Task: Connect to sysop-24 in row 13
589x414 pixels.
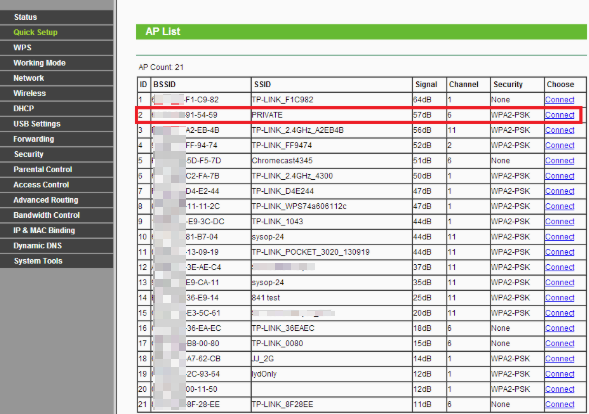Action: tap(560, 282)
